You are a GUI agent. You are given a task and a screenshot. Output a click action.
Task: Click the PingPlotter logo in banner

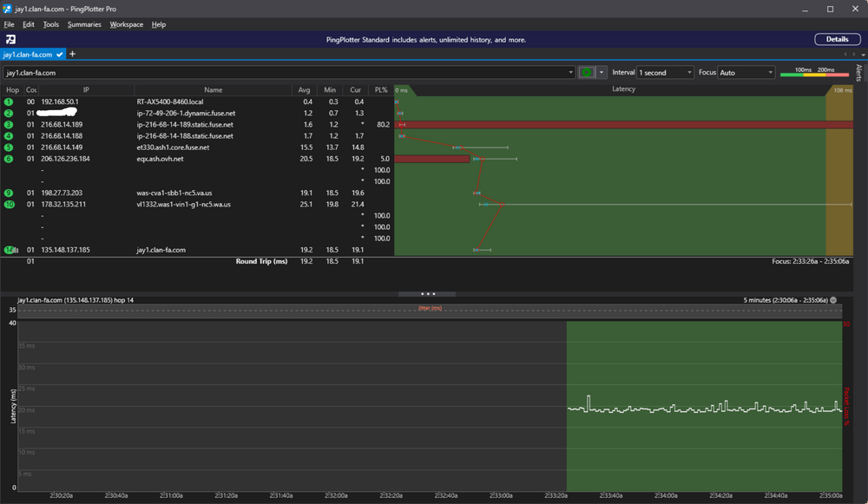[10, 39]
